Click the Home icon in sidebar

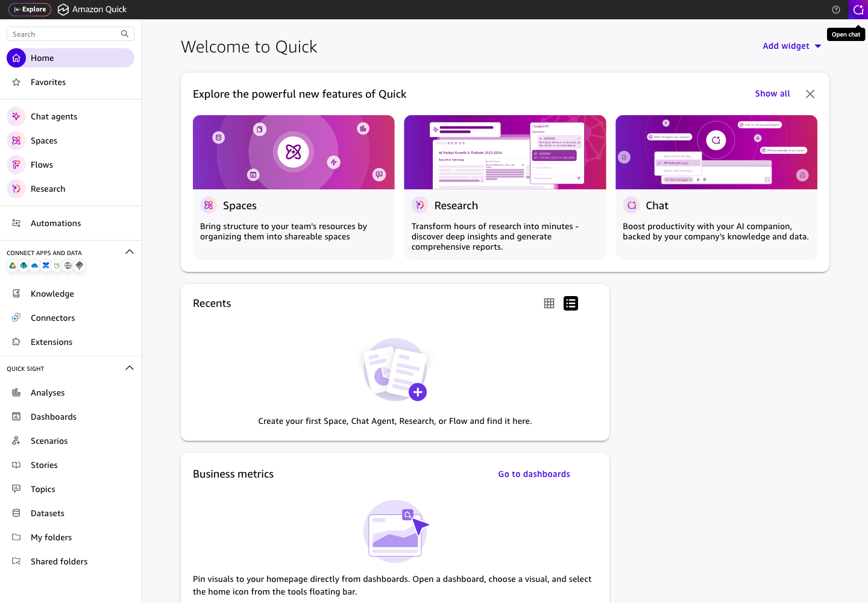[x=16, y=58]
